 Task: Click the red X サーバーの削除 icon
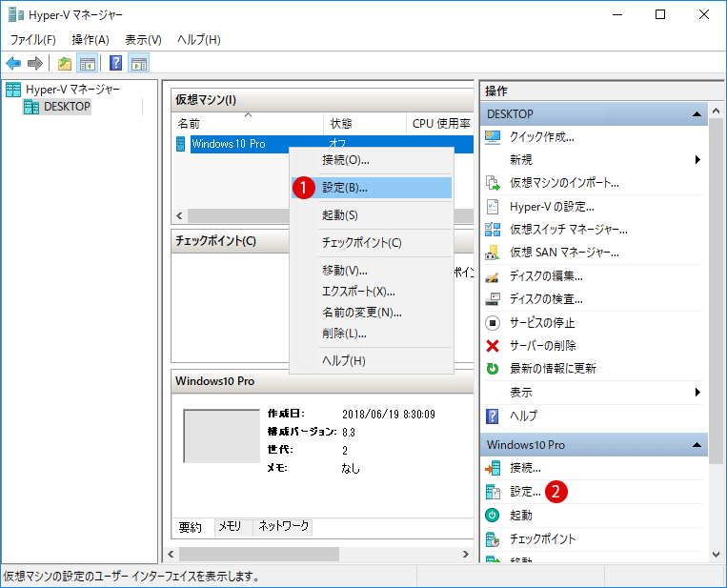[493, 346]
